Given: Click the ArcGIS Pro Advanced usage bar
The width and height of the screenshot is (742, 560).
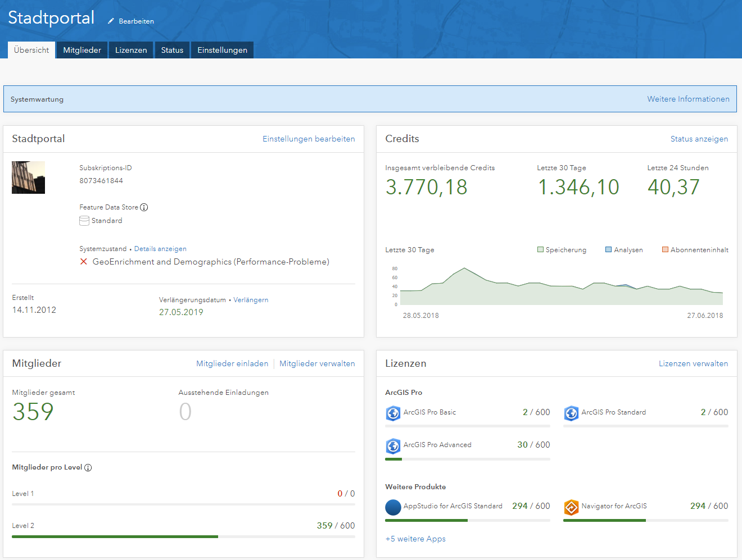Looking at the screenshot, I should pyautogui.click(x=468, y=459).
